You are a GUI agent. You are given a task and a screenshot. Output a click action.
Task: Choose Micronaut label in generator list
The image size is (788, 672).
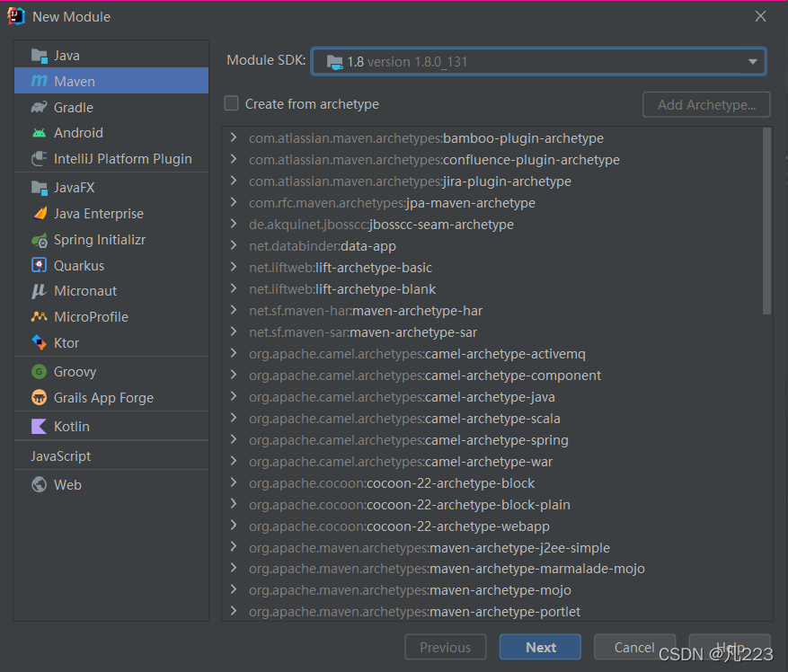click(85, 291)
